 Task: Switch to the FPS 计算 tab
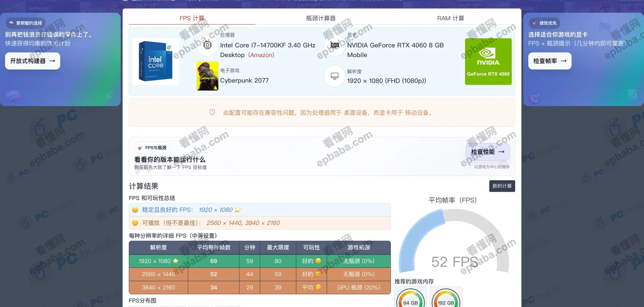point(192,18)
